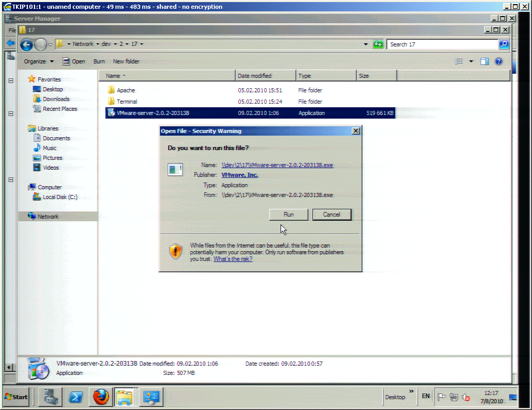Sort by the Type column header

click(x=326, y=76)
